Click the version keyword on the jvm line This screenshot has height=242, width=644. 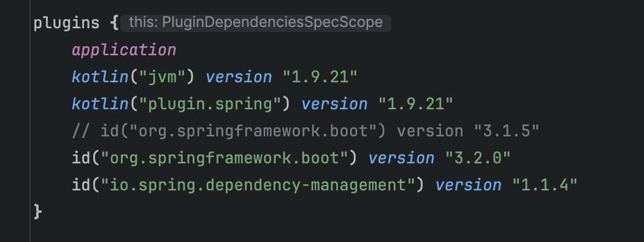[x=239, y=77]
